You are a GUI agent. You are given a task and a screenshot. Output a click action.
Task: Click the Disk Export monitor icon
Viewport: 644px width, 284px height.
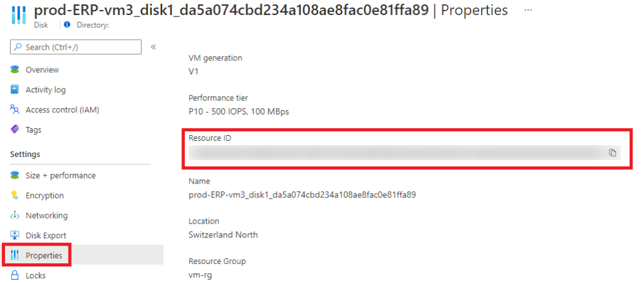(15, 235)
